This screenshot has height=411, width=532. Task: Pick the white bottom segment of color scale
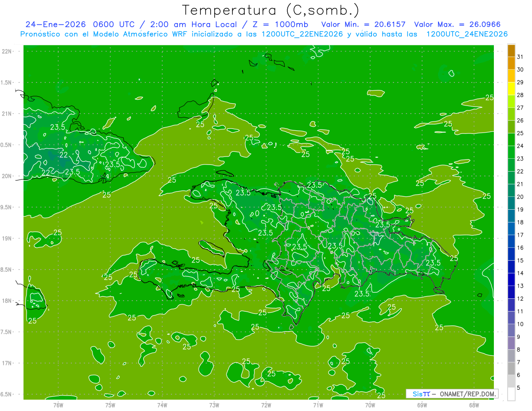(x=511, y=394)
